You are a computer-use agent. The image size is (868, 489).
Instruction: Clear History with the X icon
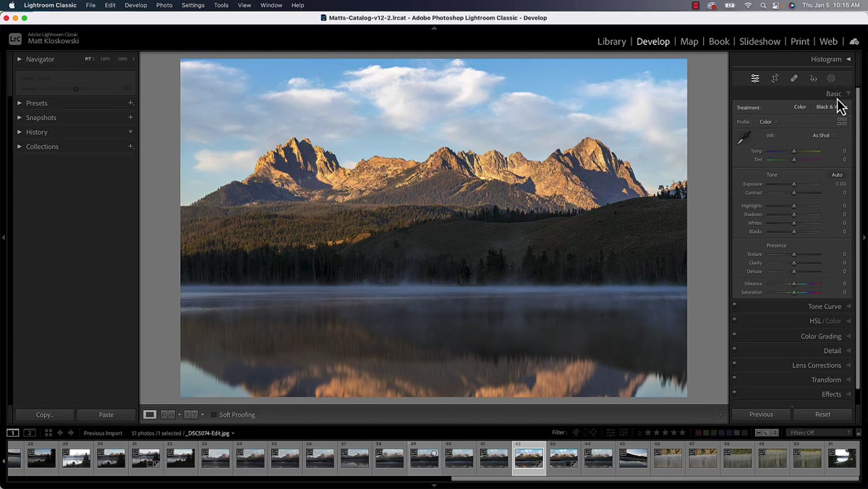pyautogui.click(x=131, y=132)
